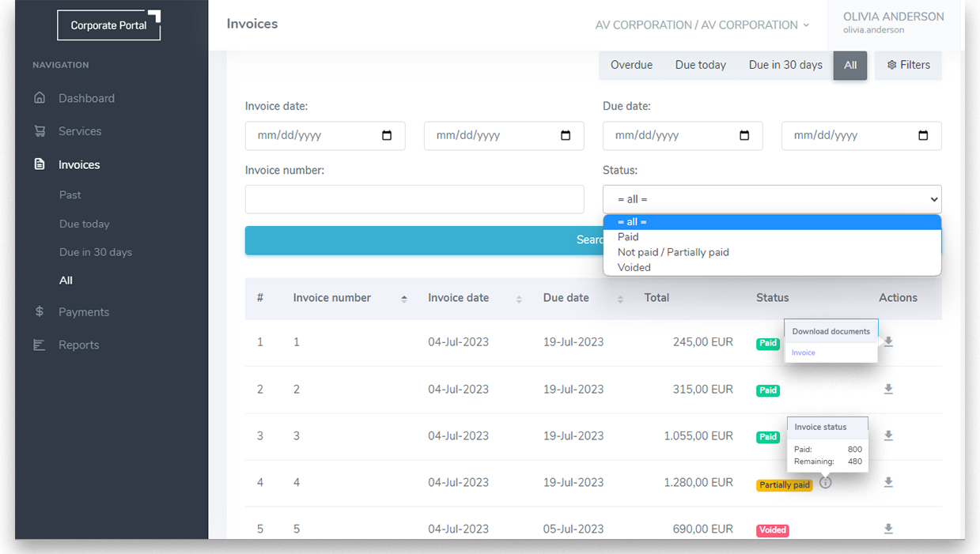Open calendar picker in last Due date field
This screenshot has height=554, width=980.
click(923, 136)
